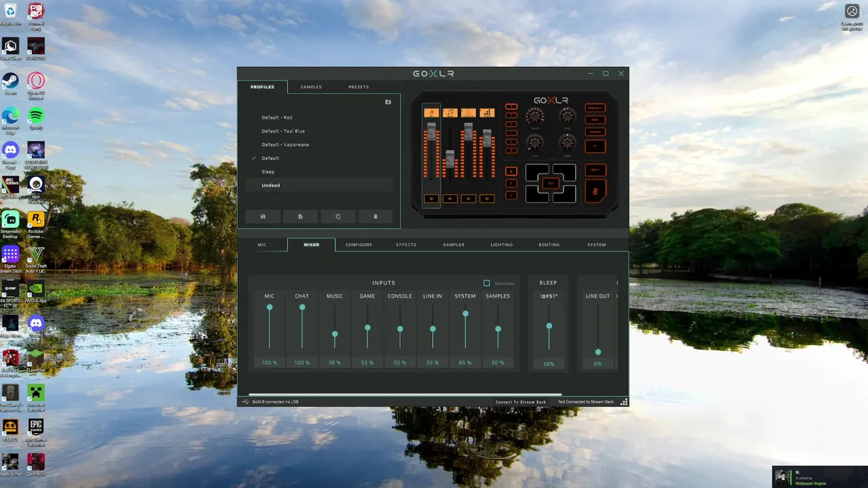Open the Mic tab
868x488 pixels.
tap(262, 245)
